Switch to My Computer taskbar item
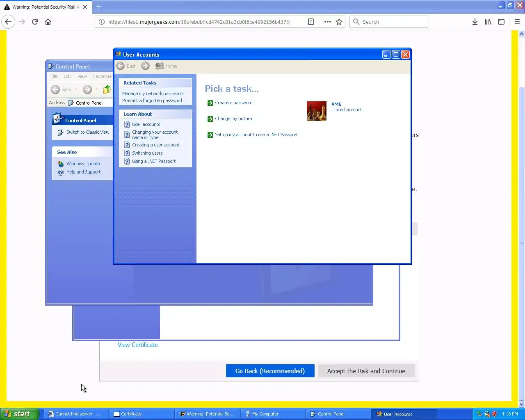Image resolution: width=525 pixels, height=420 pixels. tap(273, 414)
